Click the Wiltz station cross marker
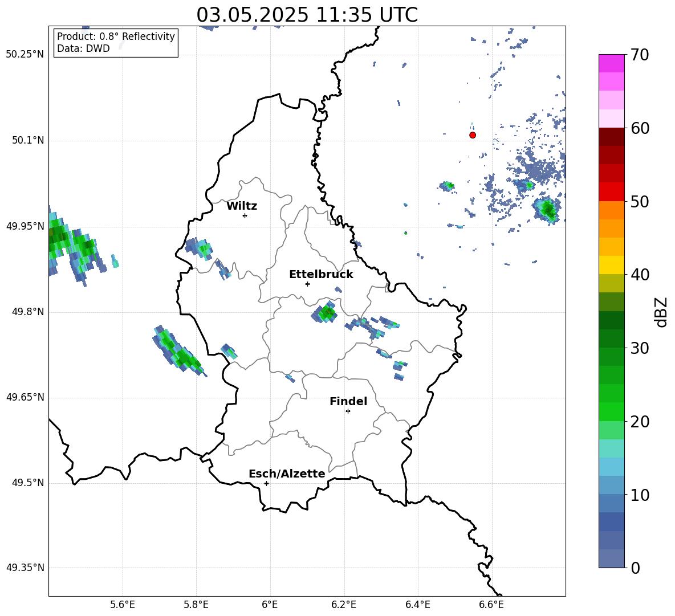The width and height of the screenshot is (675, 616). pyautogui.click(x=245, y=215)
